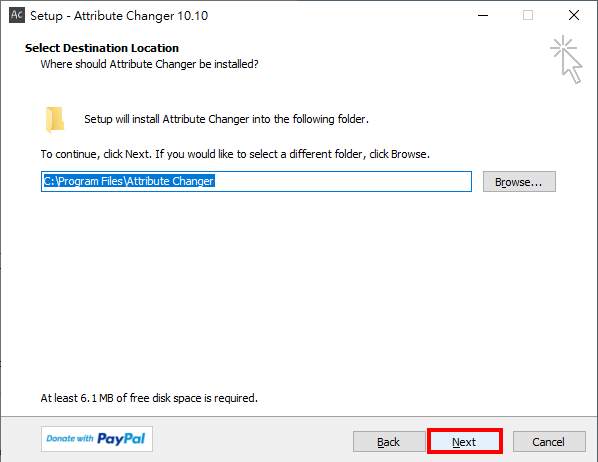Click the 'Setup will install Attribute Changer' sentence
The image size is (598, 462).
click(x=227, y=119)
